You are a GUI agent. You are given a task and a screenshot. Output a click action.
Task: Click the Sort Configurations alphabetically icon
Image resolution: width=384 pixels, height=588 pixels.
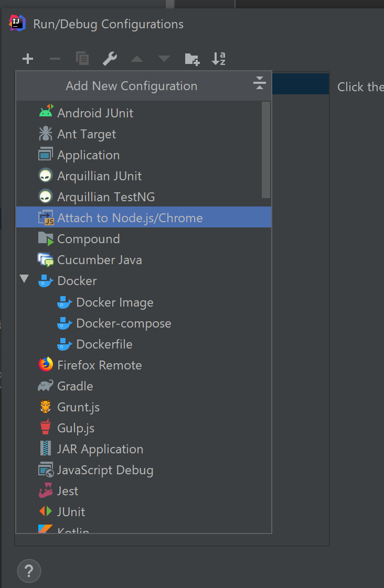point(218,59)
